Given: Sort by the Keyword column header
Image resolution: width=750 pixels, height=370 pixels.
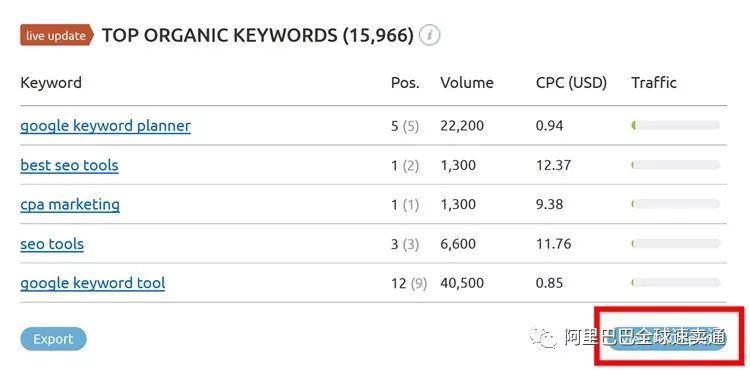Looking at the screenshot, I should (x=51, y=83).
